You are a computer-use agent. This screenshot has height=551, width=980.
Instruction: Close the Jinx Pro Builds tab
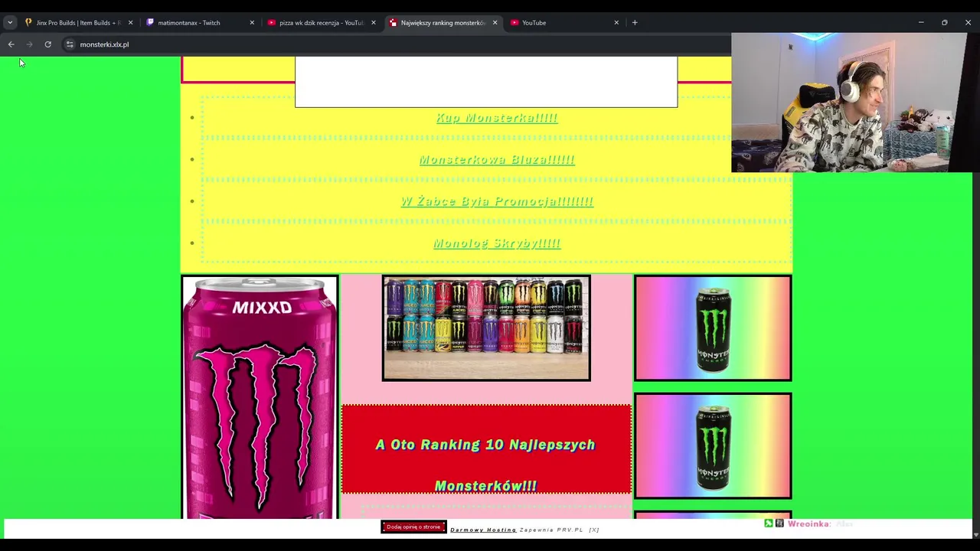point(130,23)
